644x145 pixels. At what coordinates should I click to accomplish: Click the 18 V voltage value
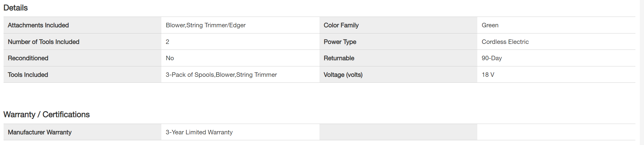[x=488, y=75]
